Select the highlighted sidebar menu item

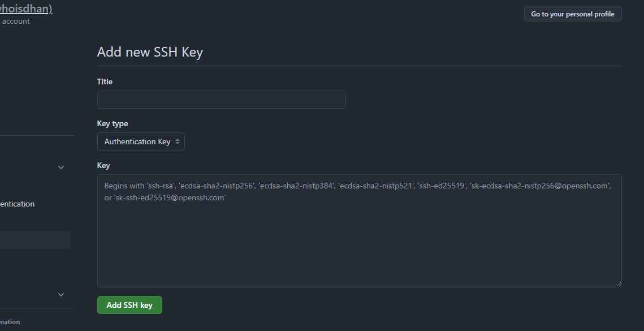tap(34, 240)
